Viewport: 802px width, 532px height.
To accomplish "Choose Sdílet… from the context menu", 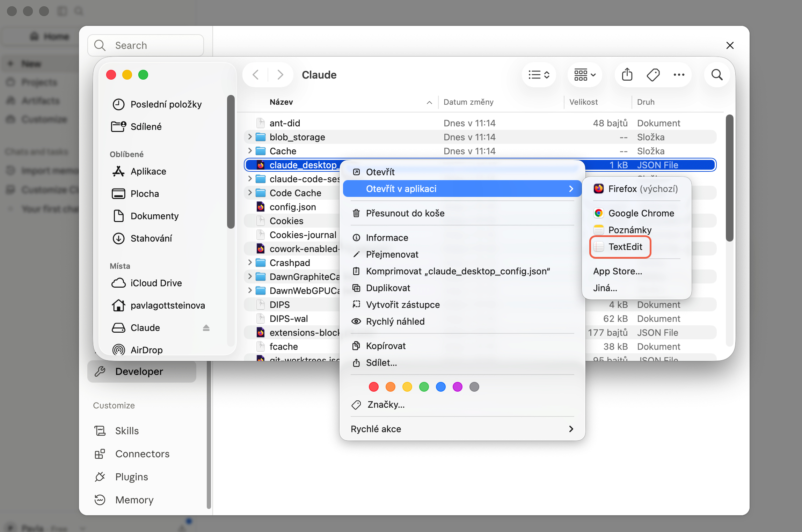I will point(462,363).
